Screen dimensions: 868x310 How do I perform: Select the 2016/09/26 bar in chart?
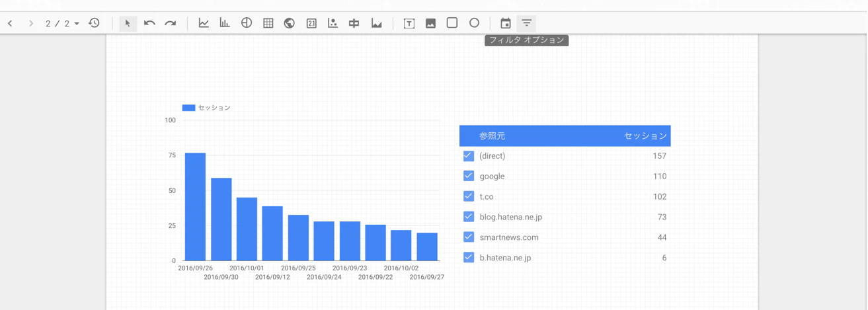pyautogui.click(x=195, y=207)
